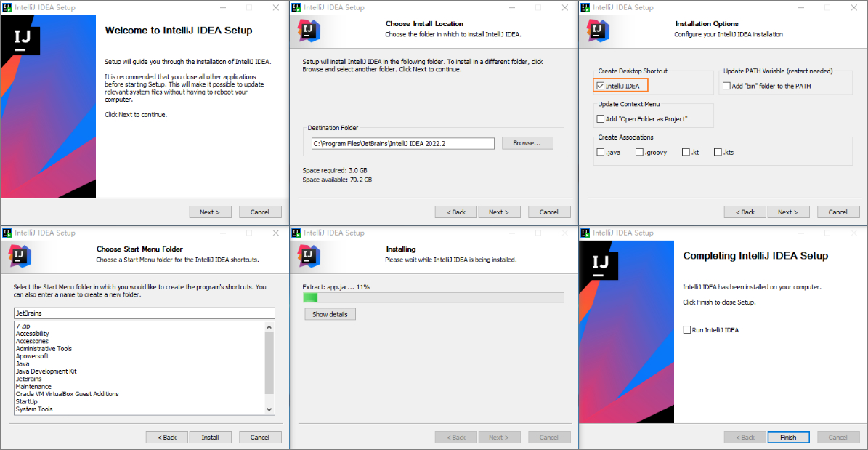Click the Destination Folder path field

click(402, 143)
